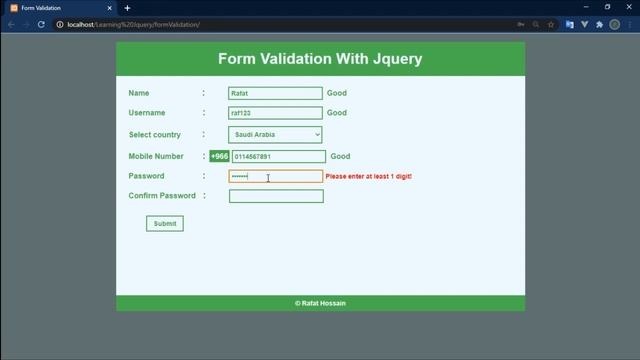Close the browser window
The height and width of the screenshot is (360, 640).
629,7
